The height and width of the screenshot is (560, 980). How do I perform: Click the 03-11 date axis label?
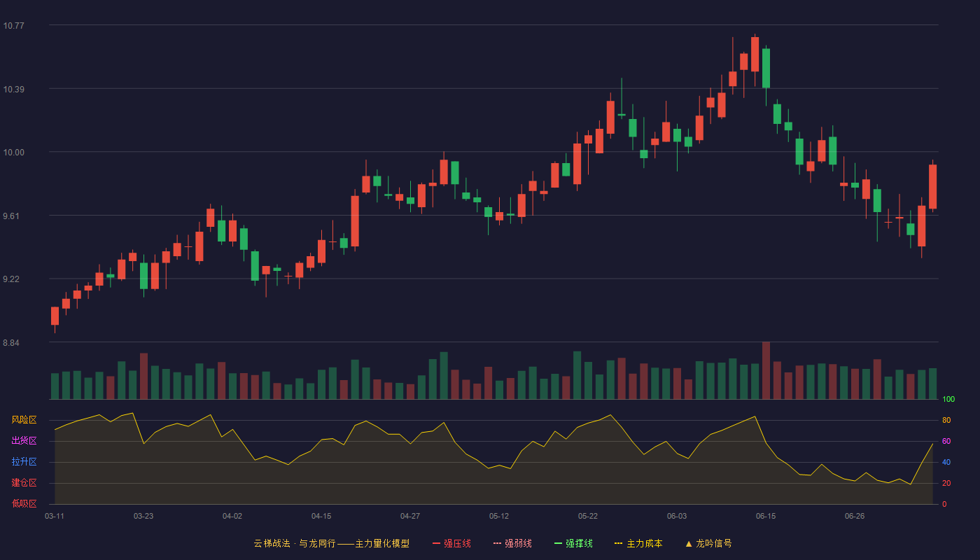[x=55, y=516]
